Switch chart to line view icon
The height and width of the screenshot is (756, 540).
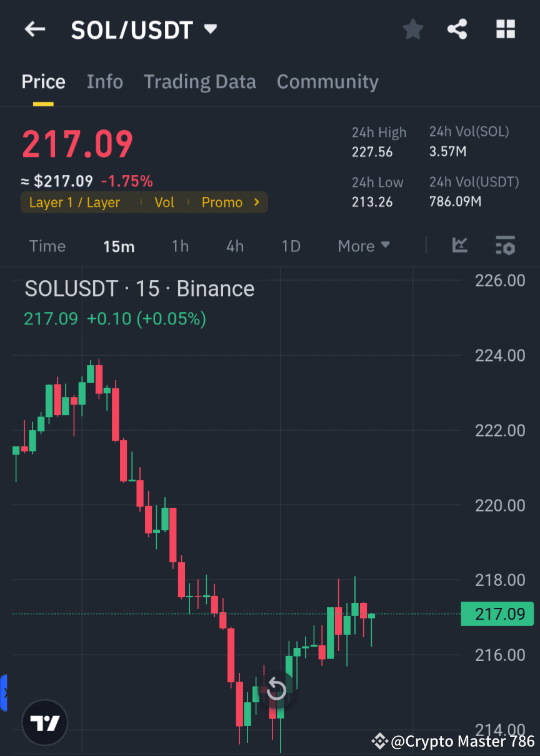460,246
